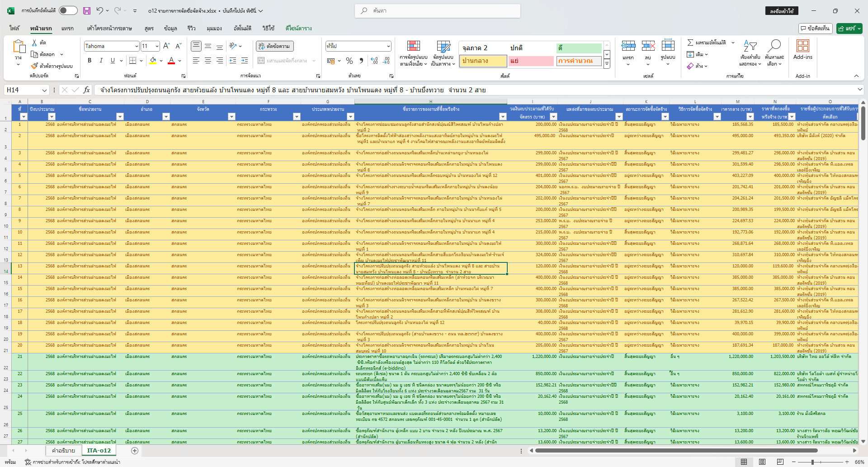Toggle bold formatting in the Font group

click(90, 61)
